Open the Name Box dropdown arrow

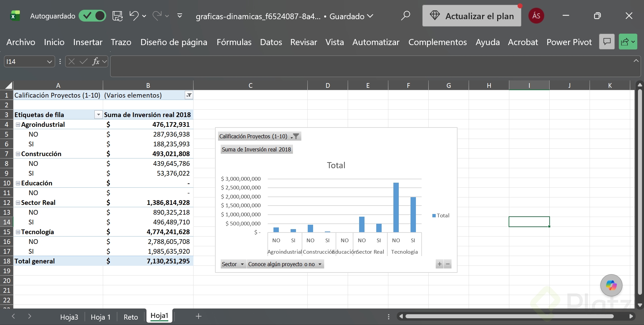point(49,62)
